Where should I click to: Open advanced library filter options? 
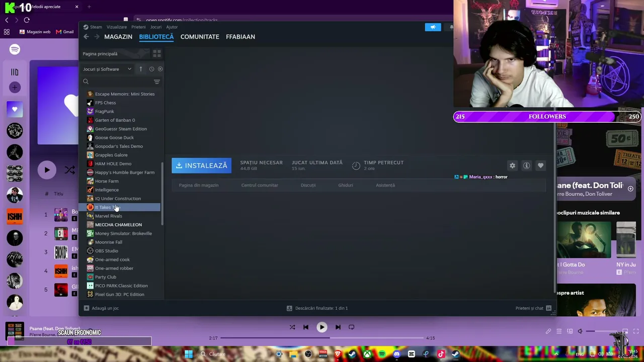tap(157, 81)
